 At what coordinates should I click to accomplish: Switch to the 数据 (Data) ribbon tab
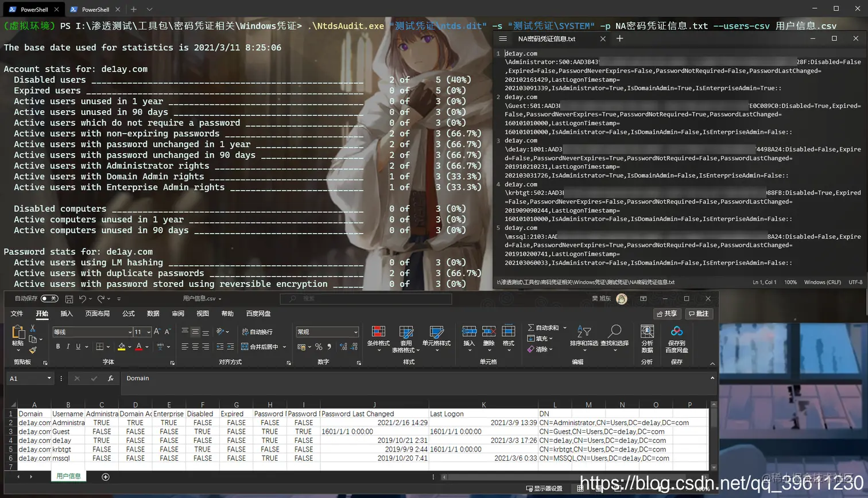153,314
